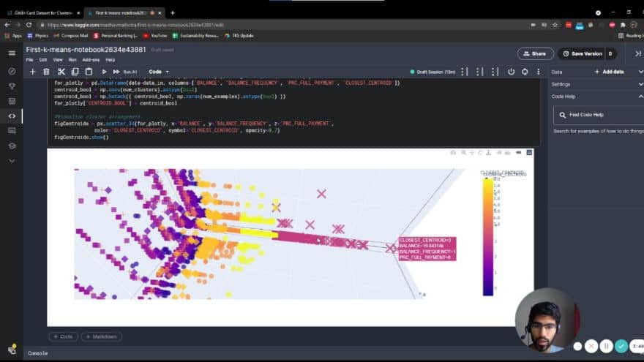Select the plot zoom magnifier tool
This screenshot has width=644, height=362.
pyautogui.click(x=464, y=153)
